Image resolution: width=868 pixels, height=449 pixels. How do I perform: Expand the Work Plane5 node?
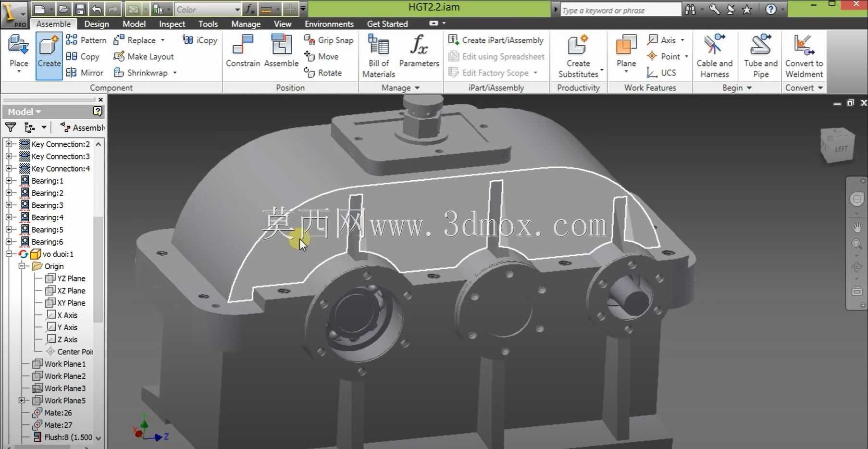click(x=22, y=400)
